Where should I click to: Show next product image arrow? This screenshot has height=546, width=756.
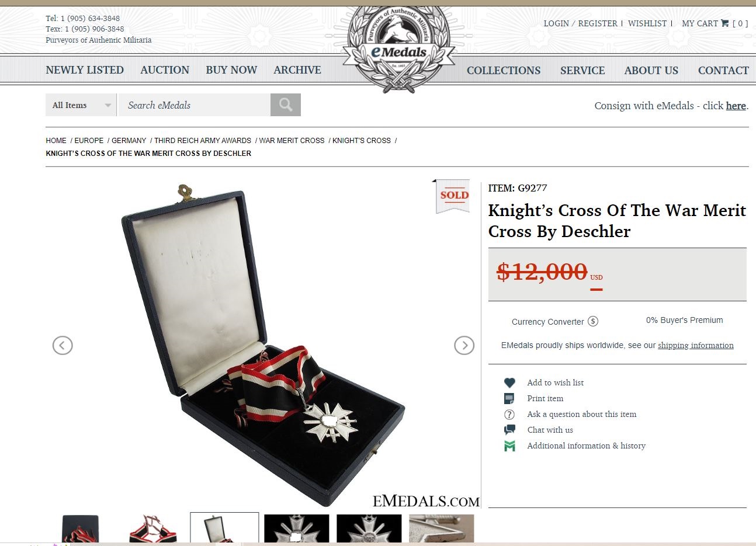point(464,346)
